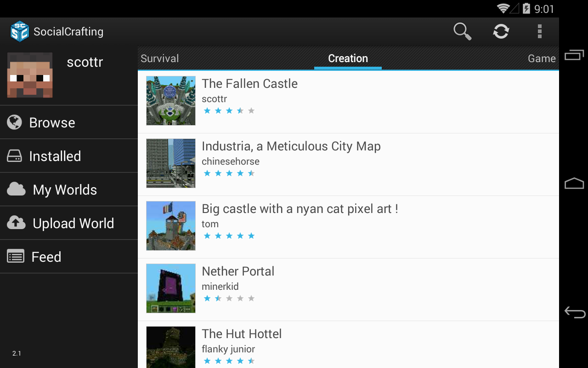The width and height of the screenshot is (588, 368).
Task: Open the three-dot overflow menu
Action: pos(540,31)
